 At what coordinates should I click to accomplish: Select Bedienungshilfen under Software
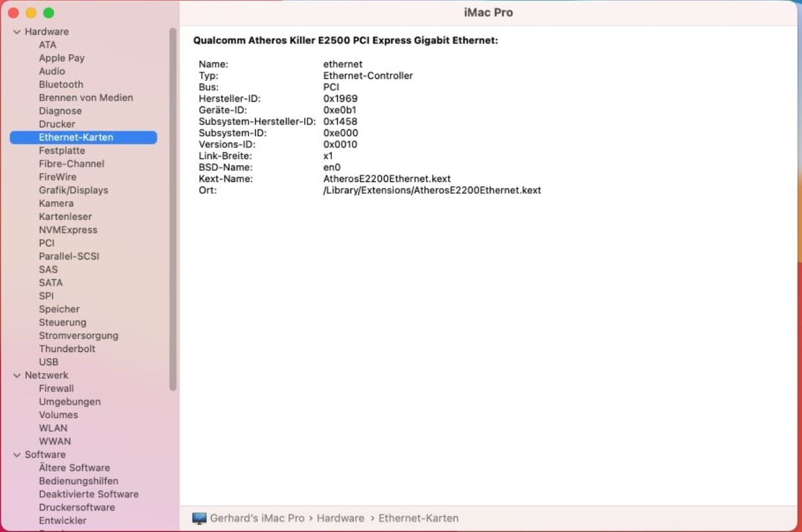(79, 481)
